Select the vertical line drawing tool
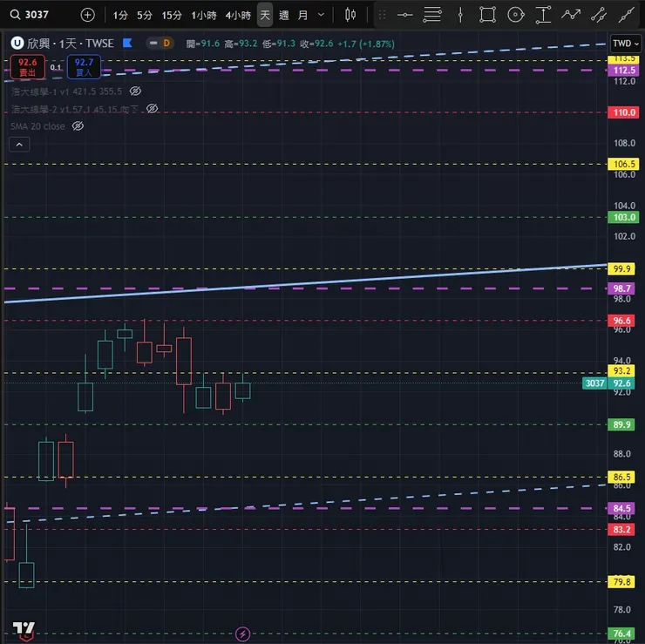This screenshot has width=645, height=644. click(x=460, y=15)
